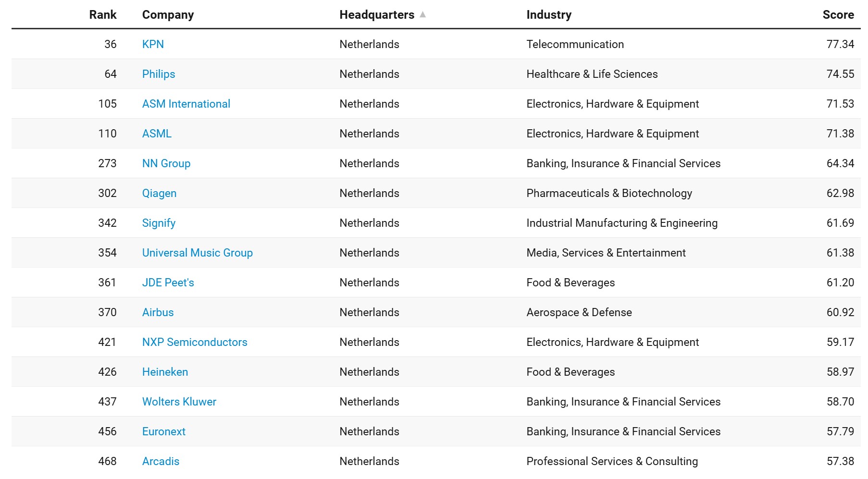Visit the NN Group link
This screenshot has width=868, height=479.
coord(166,163)
